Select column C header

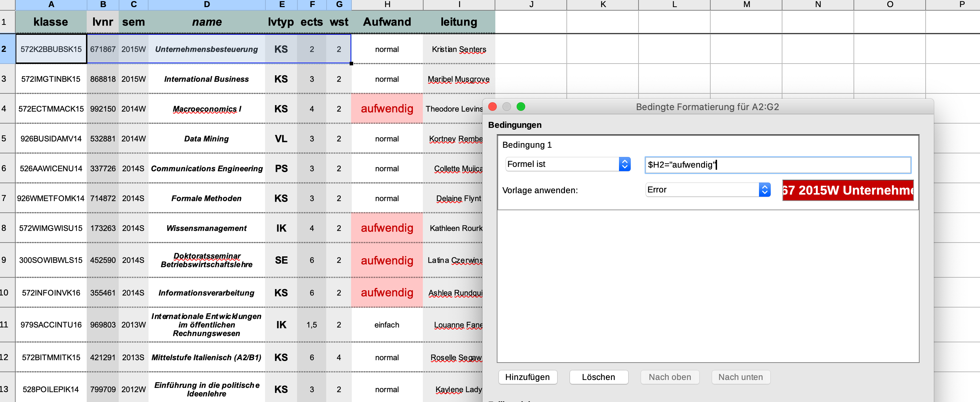coord(134,5)
